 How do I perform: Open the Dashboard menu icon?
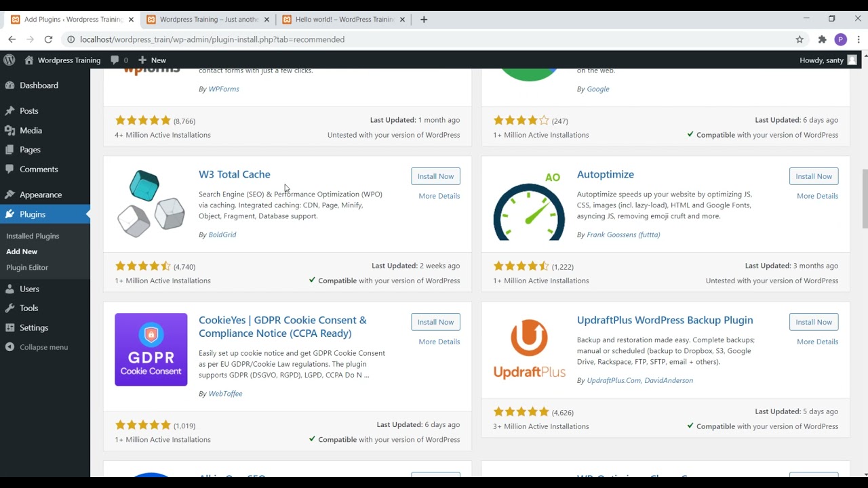9,85
